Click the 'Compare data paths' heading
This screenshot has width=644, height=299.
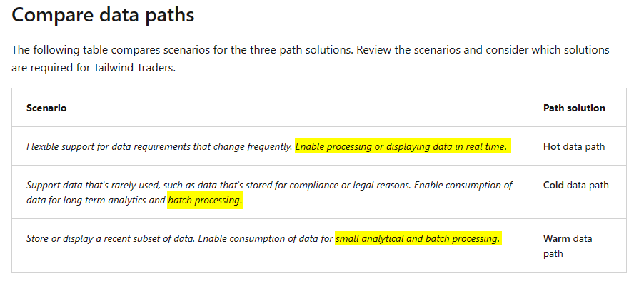[103, 15]
